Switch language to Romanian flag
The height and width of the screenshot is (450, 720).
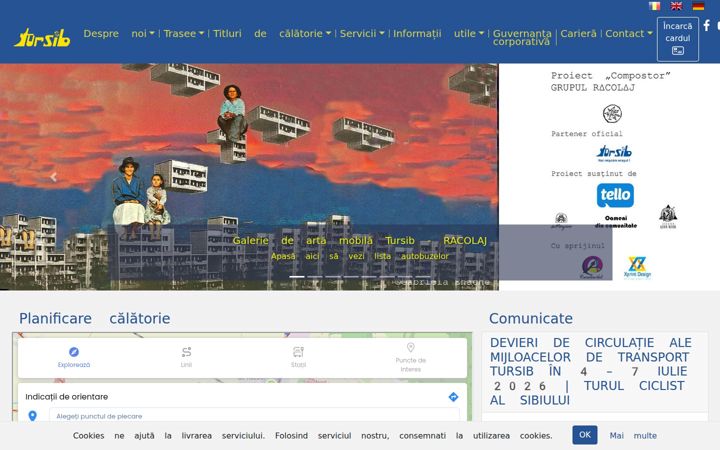pos(654,6)
